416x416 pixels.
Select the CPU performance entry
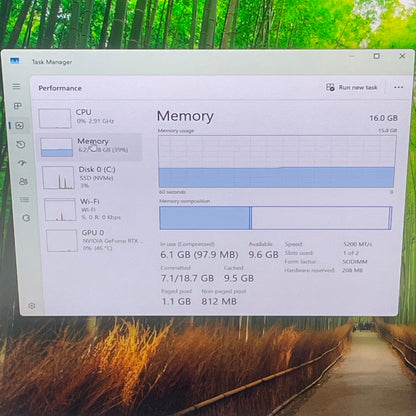[89, 118]
